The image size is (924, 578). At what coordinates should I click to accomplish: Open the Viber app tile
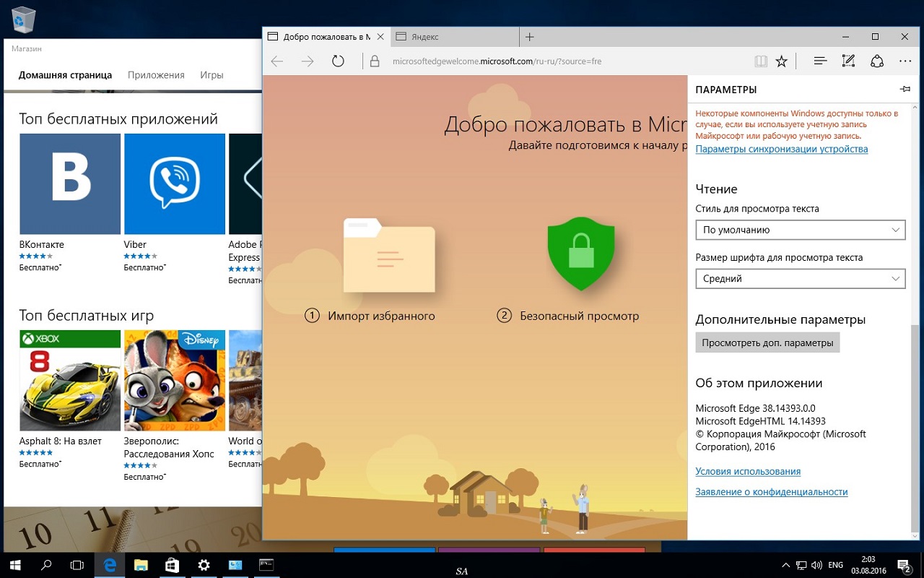pyautogui.click(x=175, y=184)
